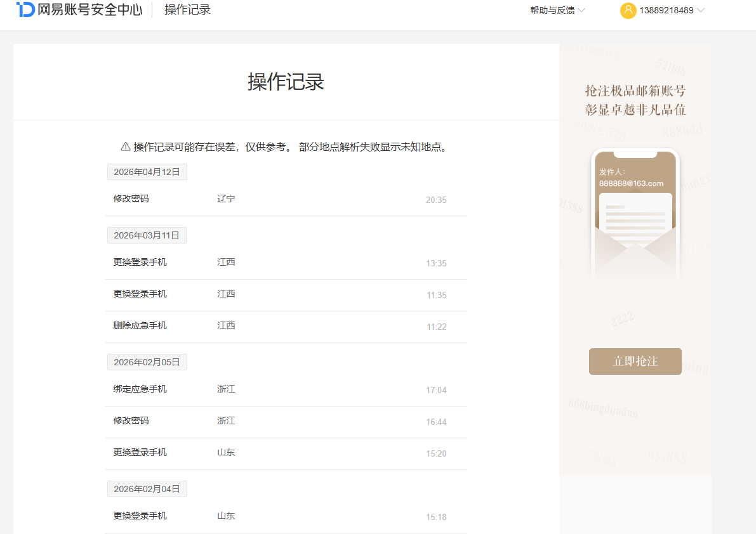756x534 pixels.
Task: Click the 抢注极品邮箱账号 ad headline
Action: click(635, 91)
